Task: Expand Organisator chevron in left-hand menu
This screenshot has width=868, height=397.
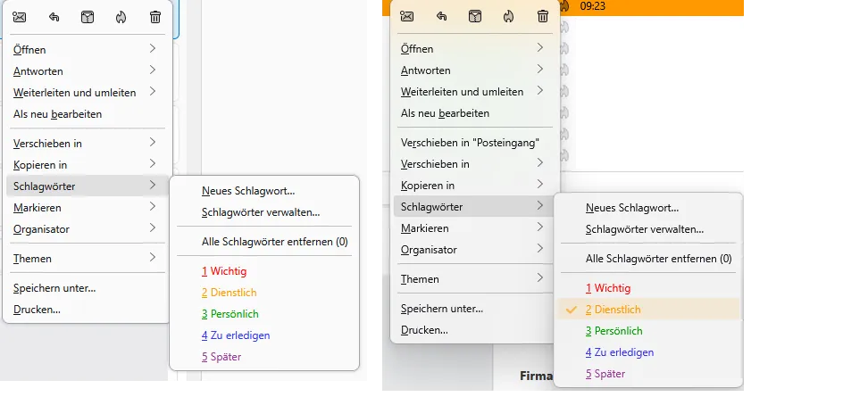Action: [153, 227]
